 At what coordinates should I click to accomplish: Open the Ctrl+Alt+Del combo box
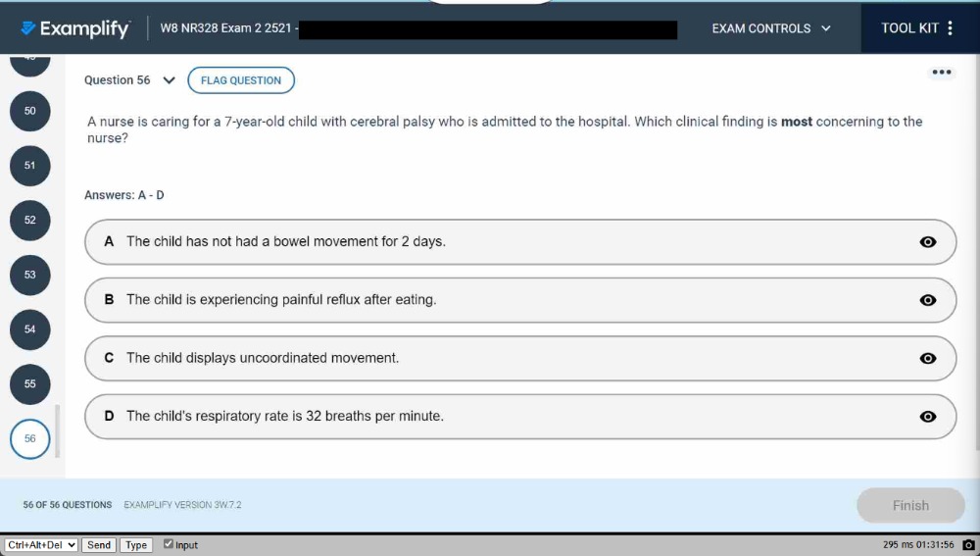[x=40, y=545]
